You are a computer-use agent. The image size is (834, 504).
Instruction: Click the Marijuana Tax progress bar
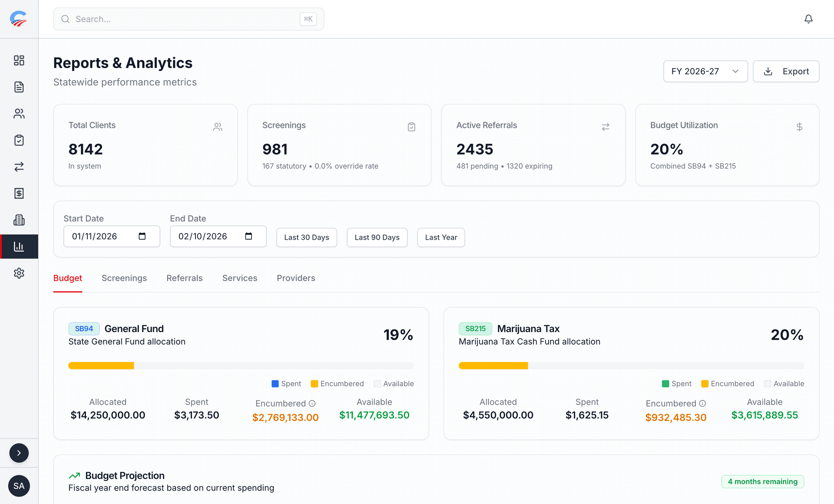(x=631, y=366)
